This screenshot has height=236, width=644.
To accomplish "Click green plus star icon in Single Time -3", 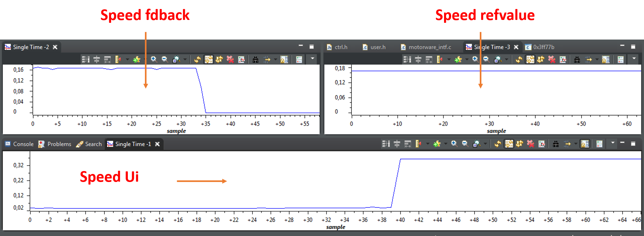I will [458, 59].
